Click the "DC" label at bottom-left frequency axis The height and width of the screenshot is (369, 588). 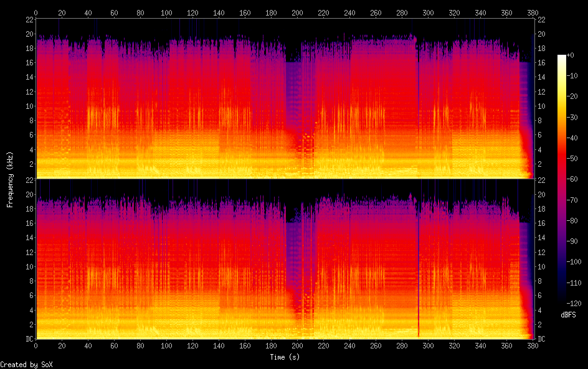27,339
